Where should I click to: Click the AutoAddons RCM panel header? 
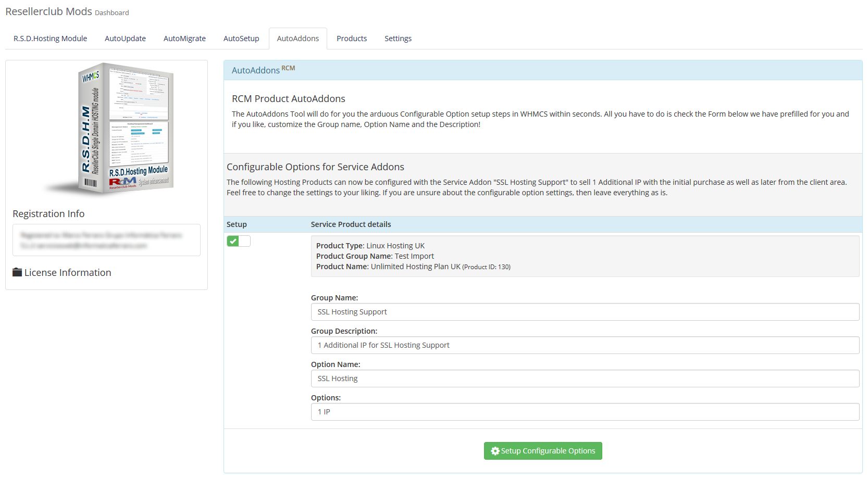point(543,70)
